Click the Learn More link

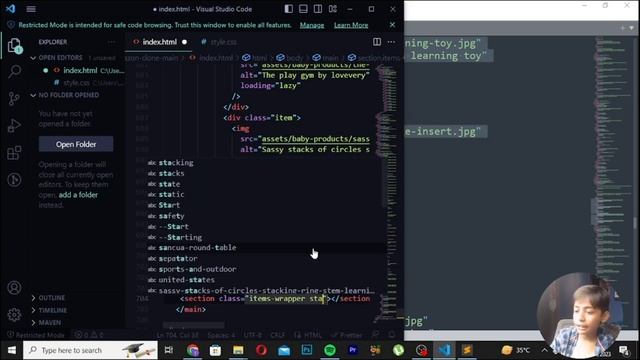point(351,25)
